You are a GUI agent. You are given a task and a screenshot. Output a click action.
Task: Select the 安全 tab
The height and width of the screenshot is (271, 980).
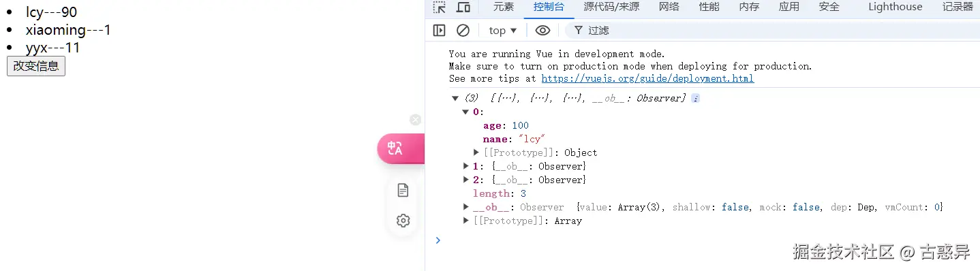[829, 7]
